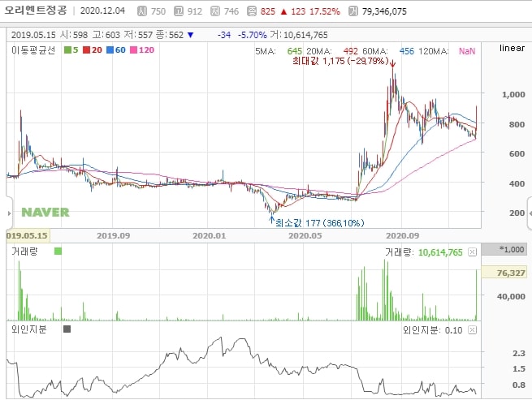Click the pink 120-day moving average swatch
The width and height of the screenshot is (532, 400).
(x=134, y=50)
